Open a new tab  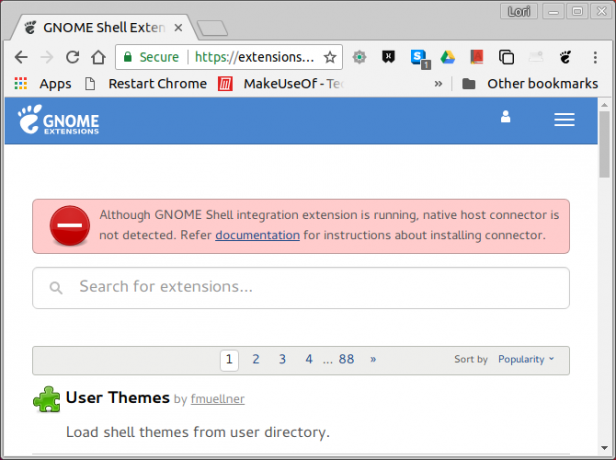click(212, 29)
